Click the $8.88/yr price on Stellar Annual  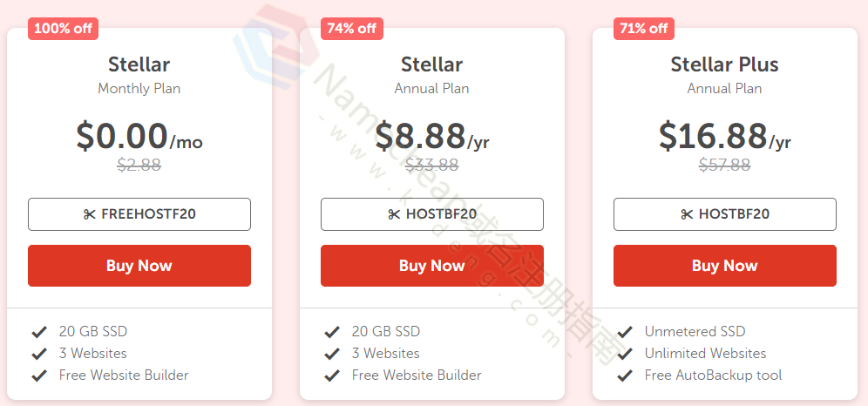coord(432,137)
